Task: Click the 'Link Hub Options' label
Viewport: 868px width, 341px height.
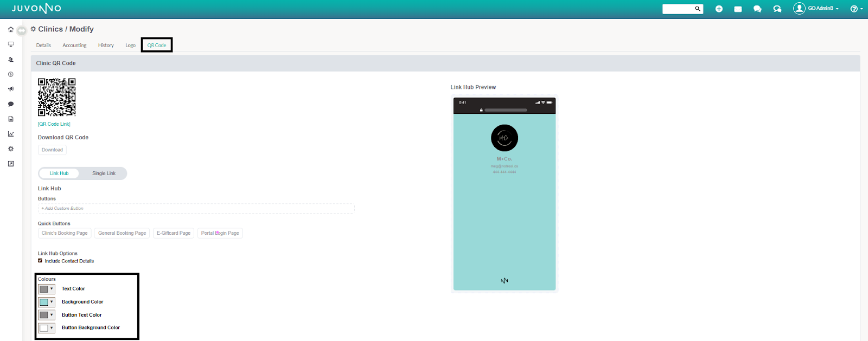Action: [58, 253]
